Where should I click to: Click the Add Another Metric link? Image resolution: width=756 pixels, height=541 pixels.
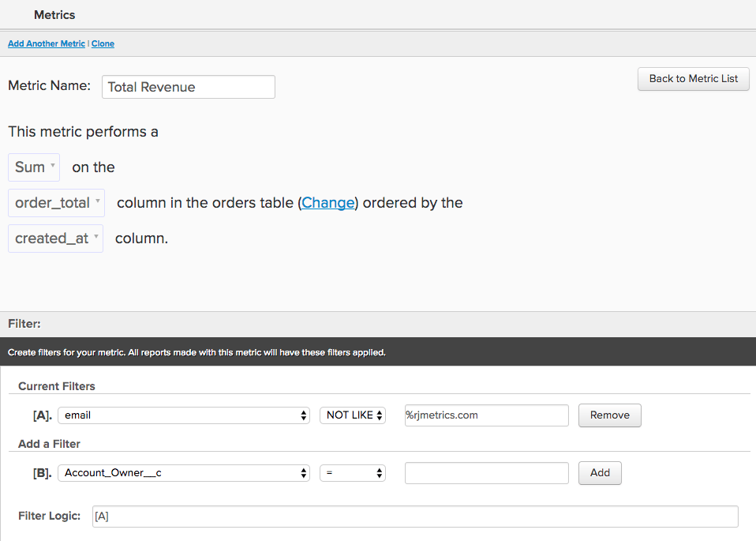point(46,43)
